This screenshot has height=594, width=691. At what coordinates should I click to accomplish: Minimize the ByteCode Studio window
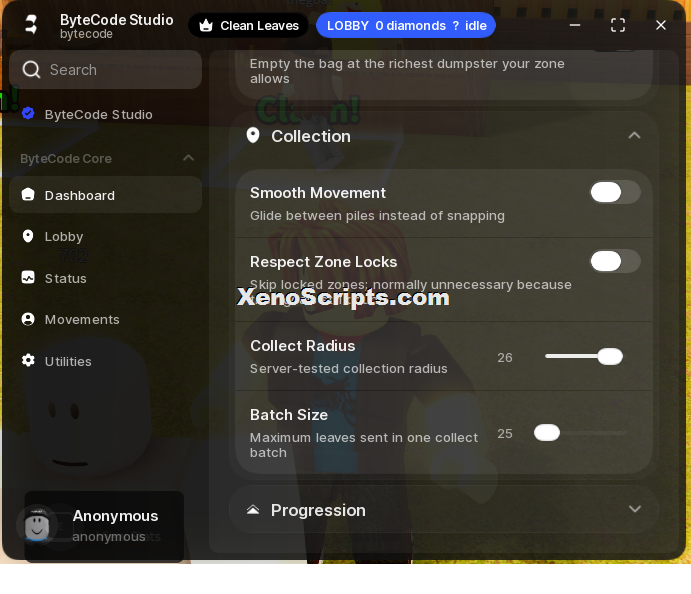tap(575, 25)
